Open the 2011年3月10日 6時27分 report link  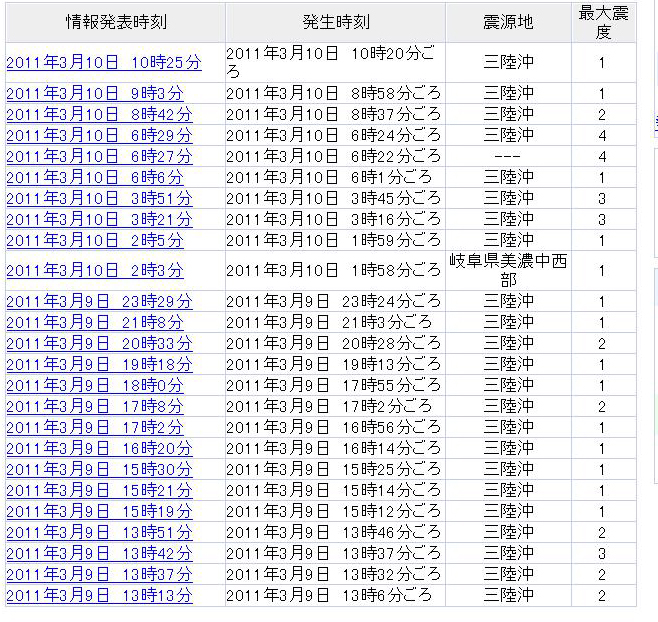99,156
